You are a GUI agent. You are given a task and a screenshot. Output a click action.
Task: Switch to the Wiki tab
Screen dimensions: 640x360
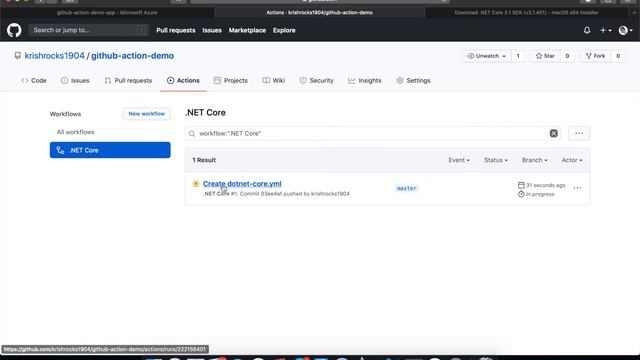point(274,81)
